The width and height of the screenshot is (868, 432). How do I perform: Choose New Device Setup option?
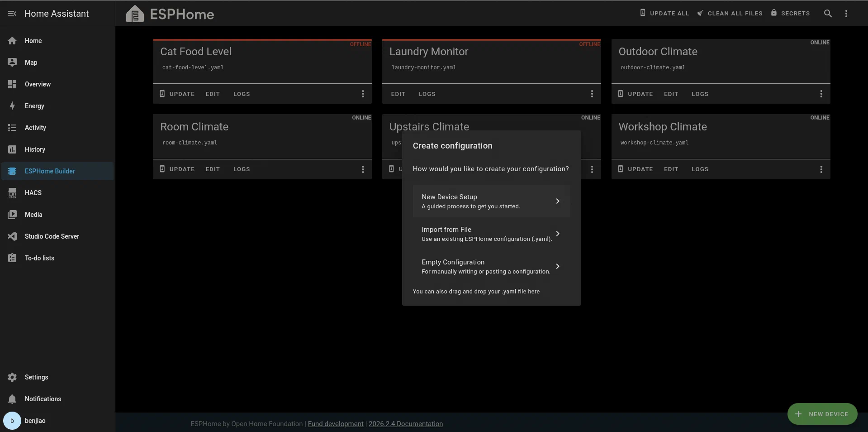pyautogui.click(x=491, y=201)
